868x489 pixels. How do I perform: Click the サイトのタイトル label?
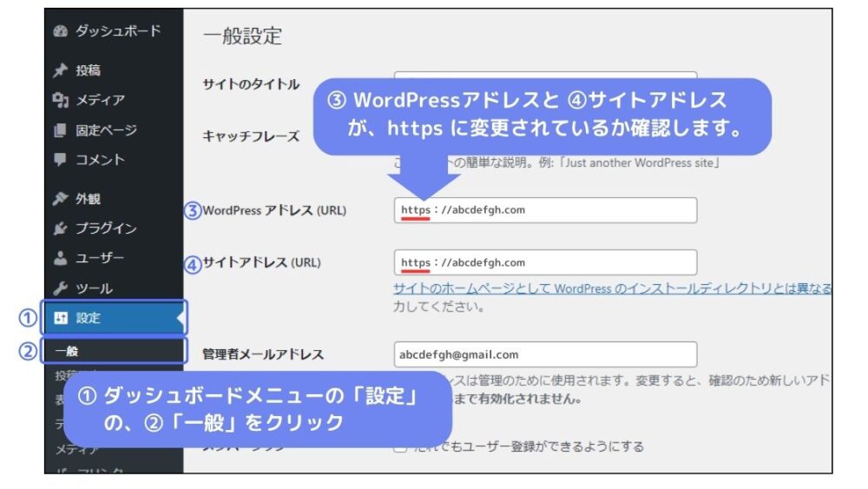(251, 84)
